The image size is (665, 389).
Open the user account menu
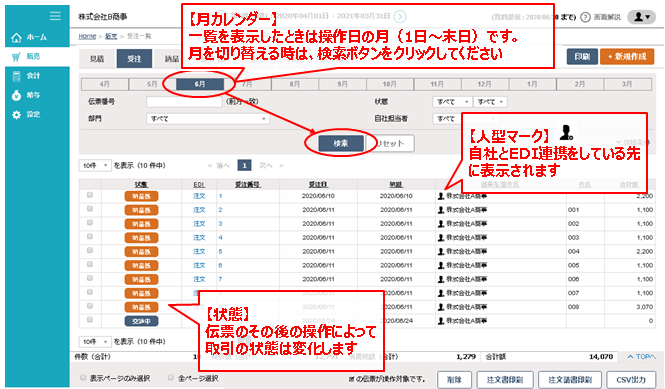pyautogui.click(x=641, y=17)
